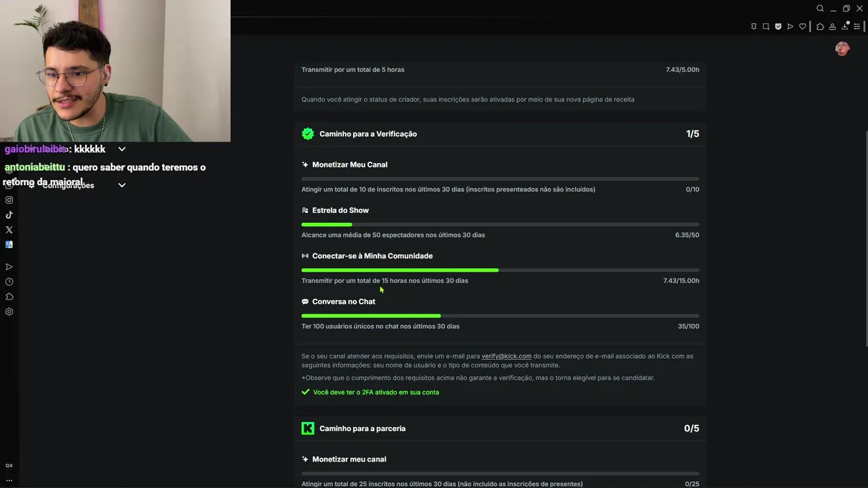Open the ad blocker shield icon

pyautogui.click(x=778, y=26)
